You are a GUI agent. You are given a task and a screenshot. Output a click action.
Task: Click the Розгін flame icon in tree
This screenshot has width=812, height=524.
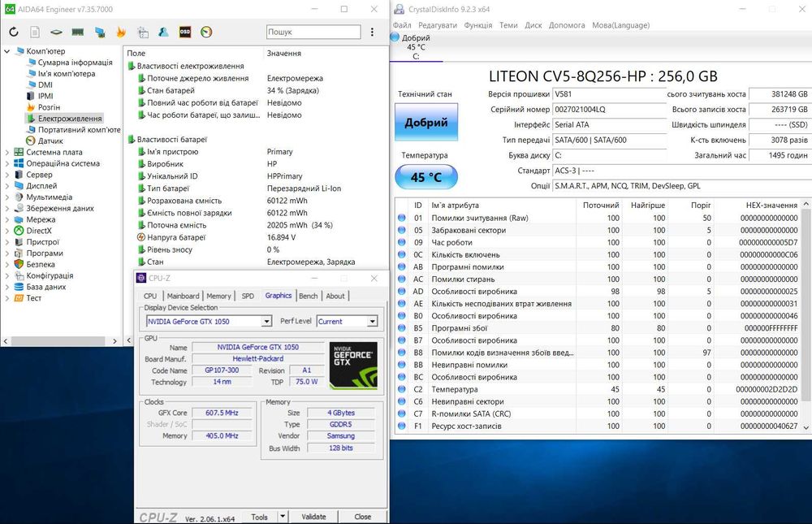coord(31,107)
